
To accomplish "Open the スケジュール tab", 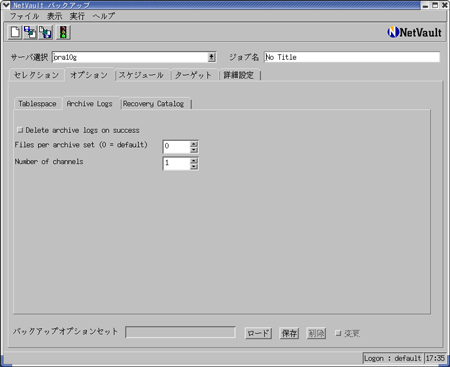I will (141, 75).
